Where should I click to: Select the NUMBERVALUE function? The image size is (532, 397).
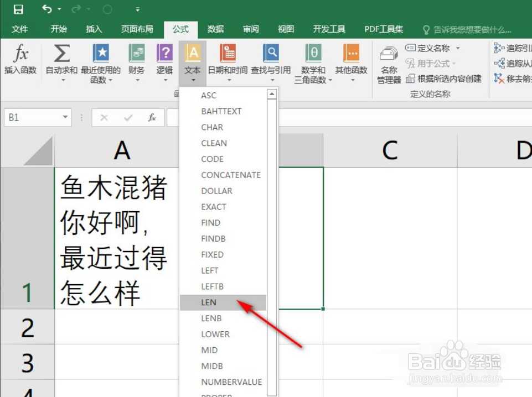coord(223,382)
